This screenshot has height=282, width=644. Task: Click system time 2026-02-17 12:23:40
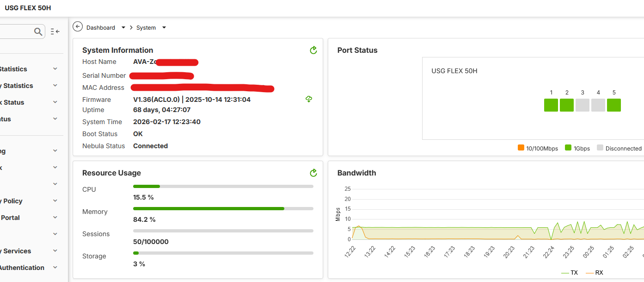(x=167, y=122)
